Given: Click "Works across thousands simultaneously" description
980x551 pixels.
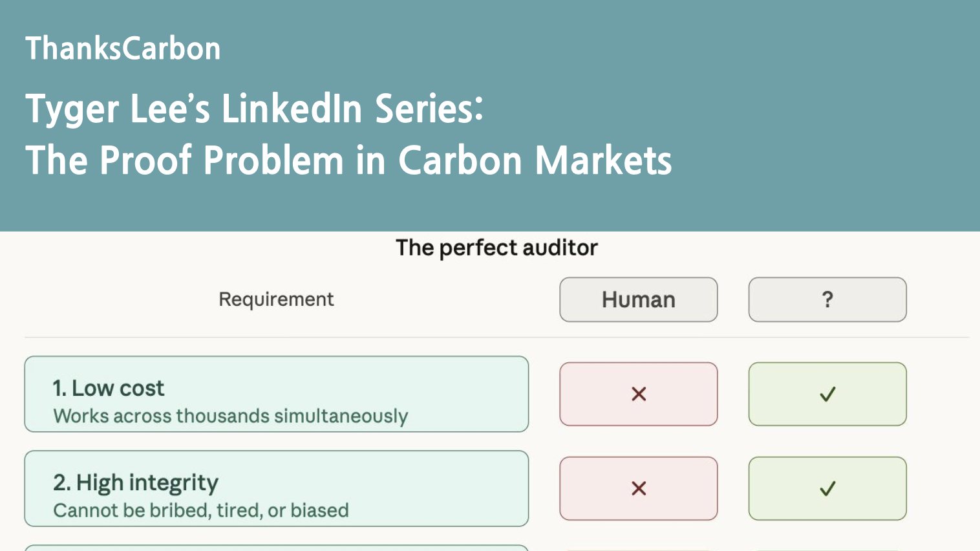Looking at the screenshot, I should (231, 416).
